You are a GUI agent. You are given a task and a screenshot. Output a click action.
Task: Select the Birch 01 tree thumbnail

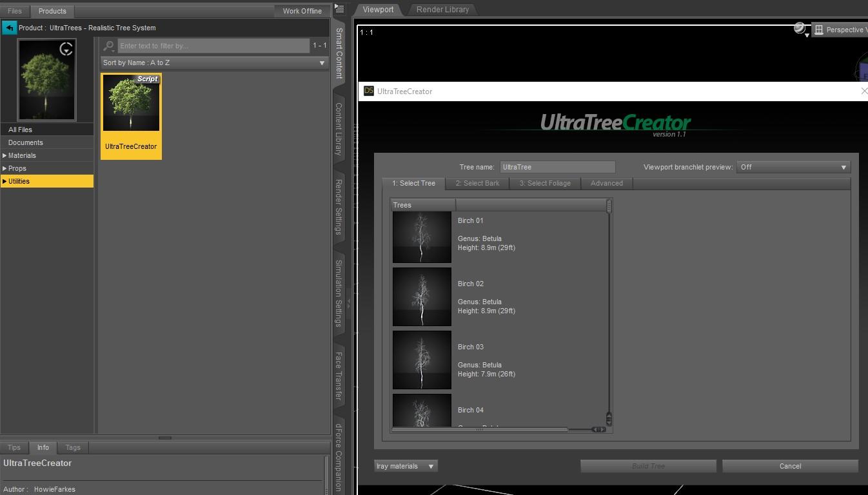coord(422,237)
